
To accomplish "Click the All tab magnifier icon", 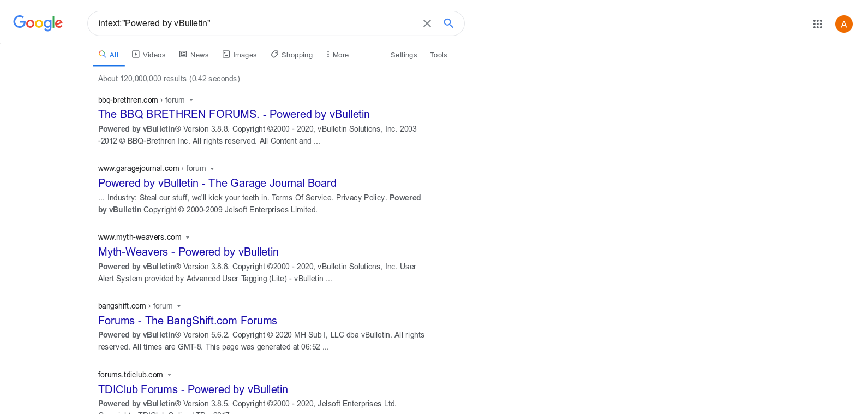I will point(102,55).
